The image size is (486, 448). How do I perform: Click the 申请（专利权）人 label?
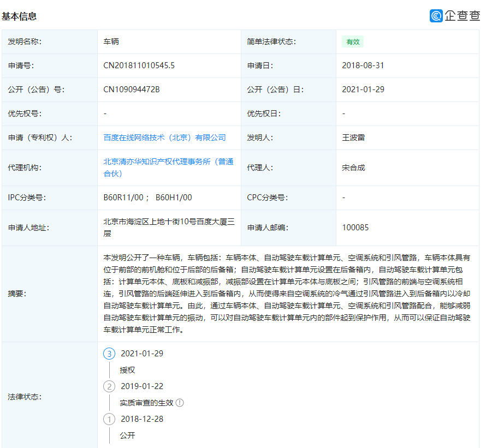[x=40, y=138]
